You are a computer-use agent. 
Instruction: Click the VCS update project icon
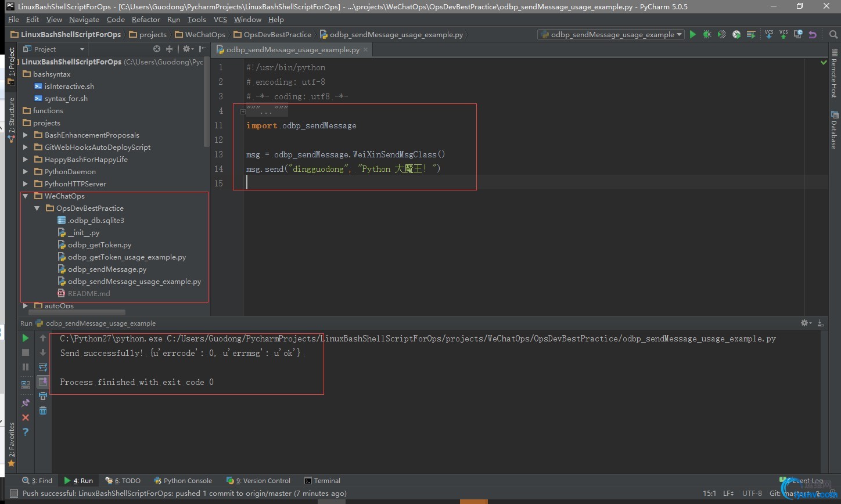(768, 35)
